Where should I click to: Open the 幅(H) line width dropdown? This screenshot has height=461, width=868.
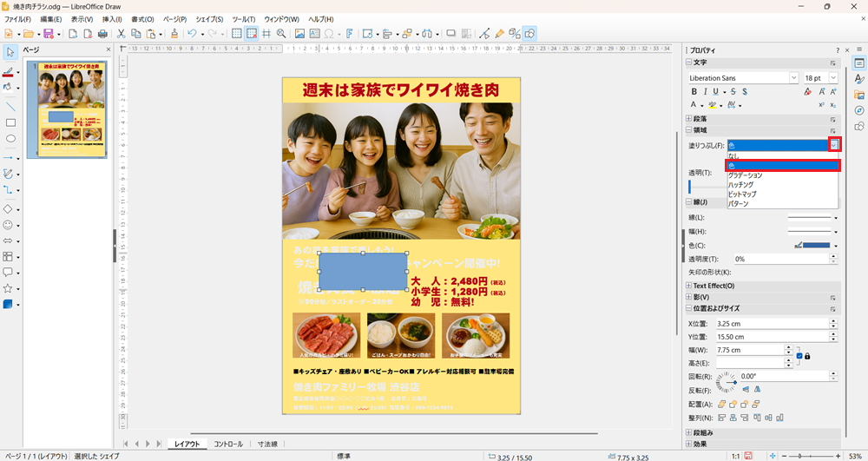tap(836, 232)
